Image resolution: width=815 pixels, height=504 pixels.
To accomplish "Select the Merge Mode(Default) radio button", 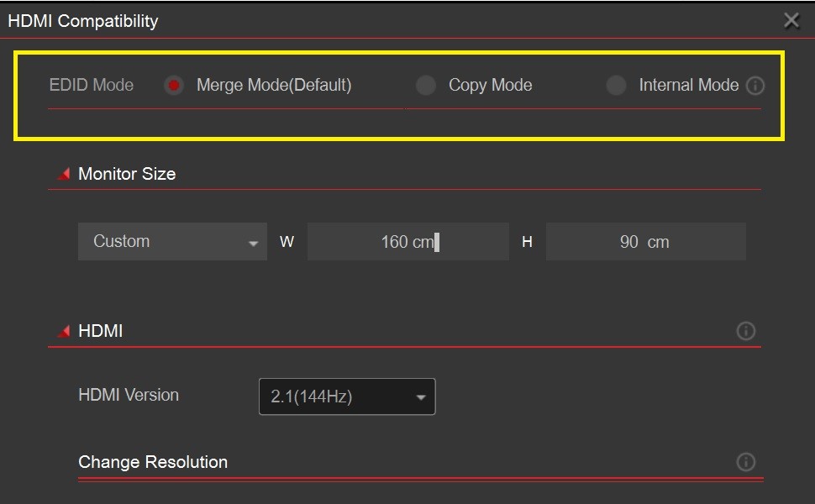I will [x=174, y=86].
